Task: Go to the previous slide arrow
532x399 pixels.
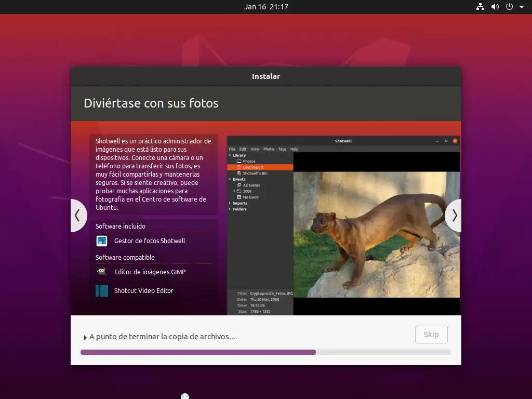Action: pyautogui.click(x=78, y=216)
